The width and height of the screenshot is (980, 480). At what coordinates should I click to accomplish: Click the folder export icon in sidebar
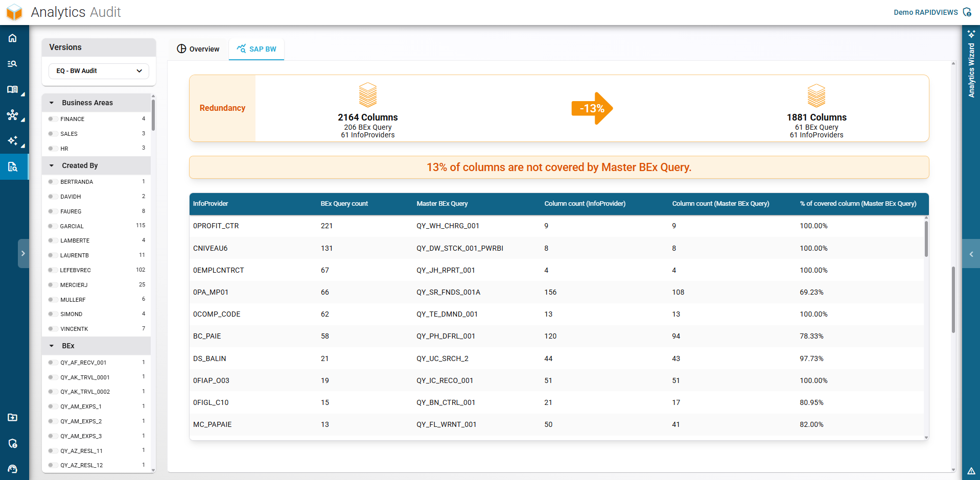coord(13,417)
